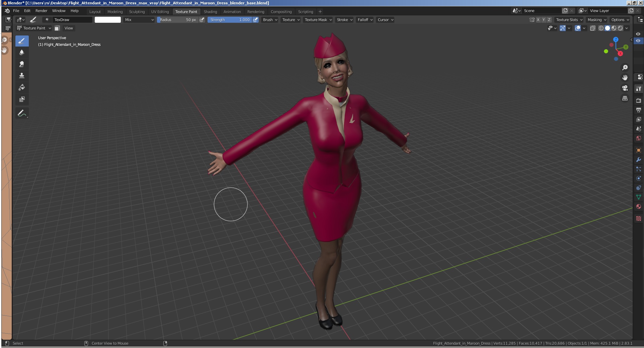644x348 pixels.
Task: Select the Annotate pencil tool
Action: [x=22, y=113]
